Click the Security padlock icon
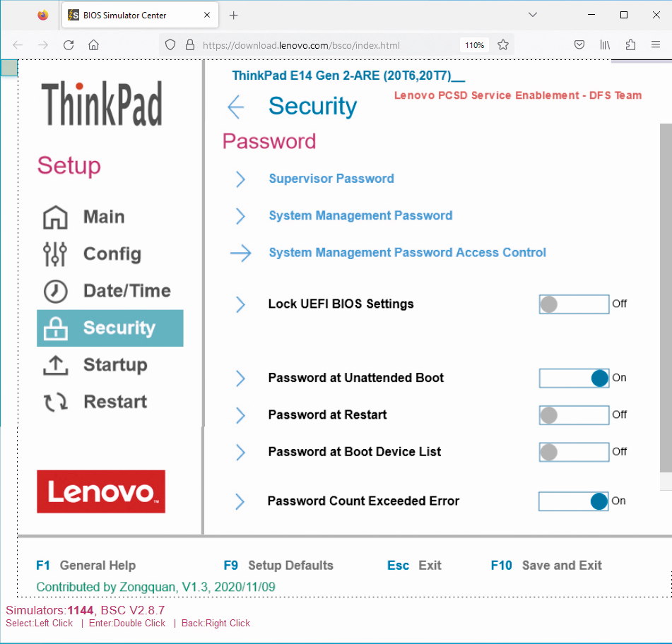 [x=55, y=328]
